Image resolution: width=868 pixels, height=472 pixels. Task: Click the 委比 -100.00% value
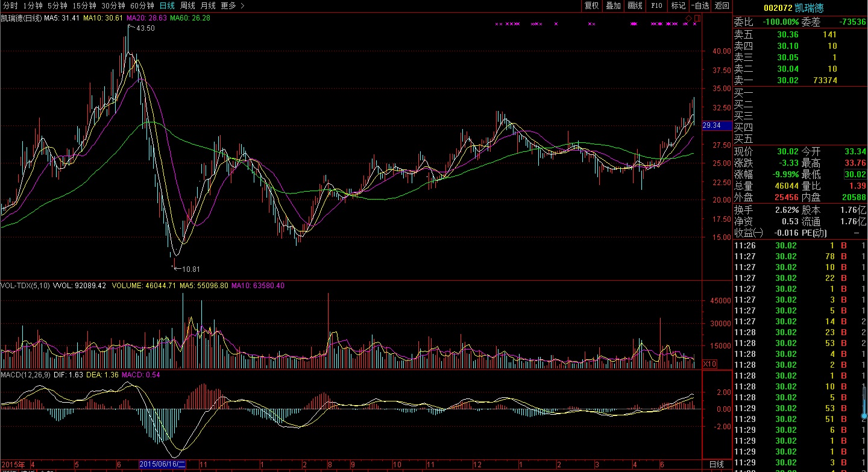[781, 22]
